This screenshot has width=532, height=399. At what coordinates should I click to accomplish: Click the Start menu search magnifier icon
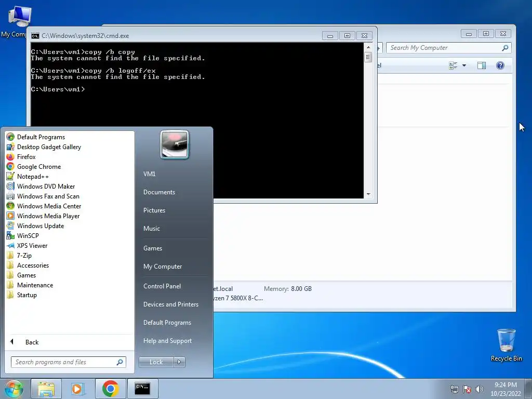pyautogui.click(x=119, y=362)
